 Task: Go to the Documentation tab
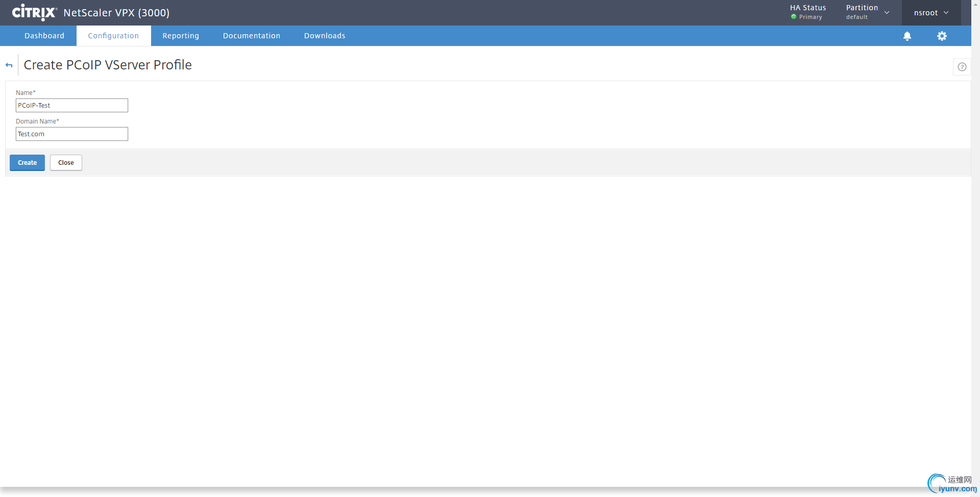pos(252,36)
